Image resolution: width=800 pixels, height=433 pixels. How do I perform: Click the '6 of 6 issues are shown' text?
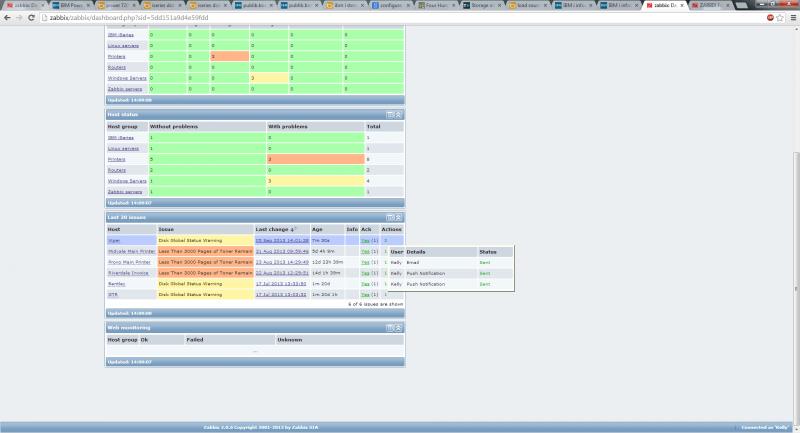pyautogui.click(x=376, y=304)
